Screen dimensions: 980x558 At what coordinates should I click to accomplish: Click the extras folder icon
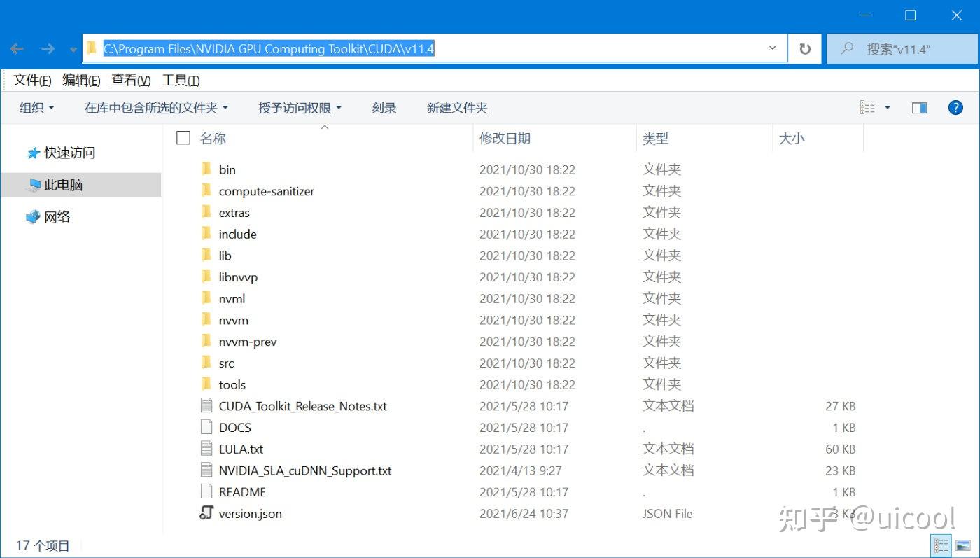pos(206,212)
